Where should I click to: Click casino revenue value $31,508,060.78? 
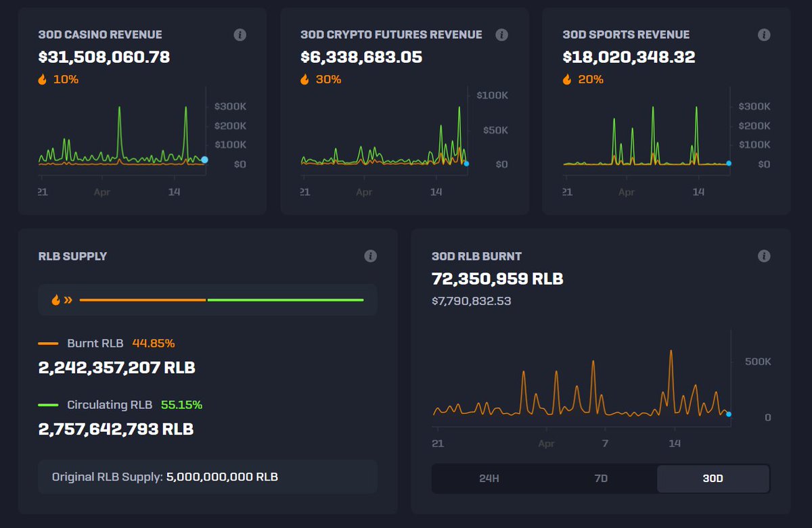104,57
